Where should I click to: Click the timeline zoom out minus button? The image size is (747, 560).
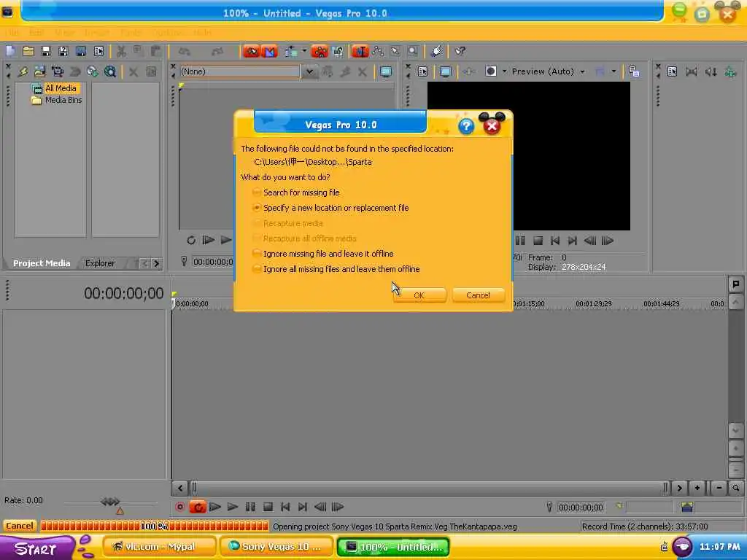(x=719, y=488)
